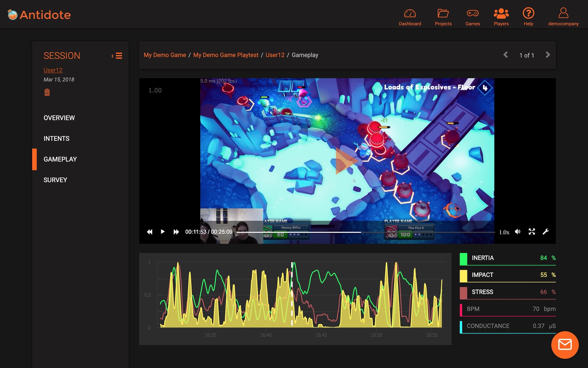
Task: Delete session using trash icon
Action: [x=47, y=92]
